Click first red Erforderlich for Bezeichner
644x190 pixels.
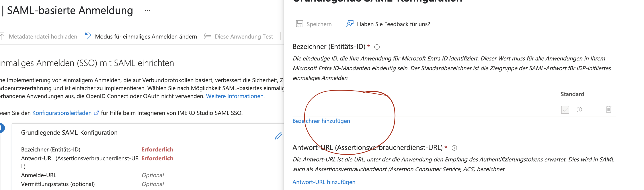click(x=157, y=149)
